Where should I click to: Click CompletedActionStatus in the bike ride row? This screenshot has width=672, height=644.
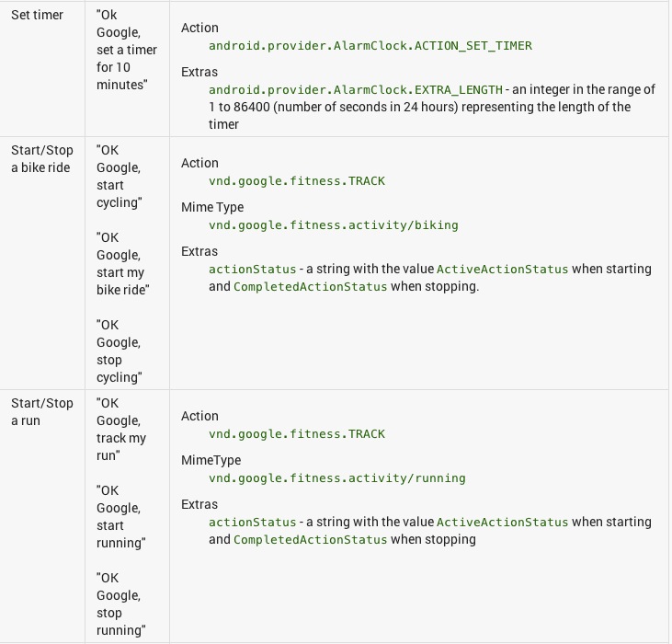pos(310,286)
